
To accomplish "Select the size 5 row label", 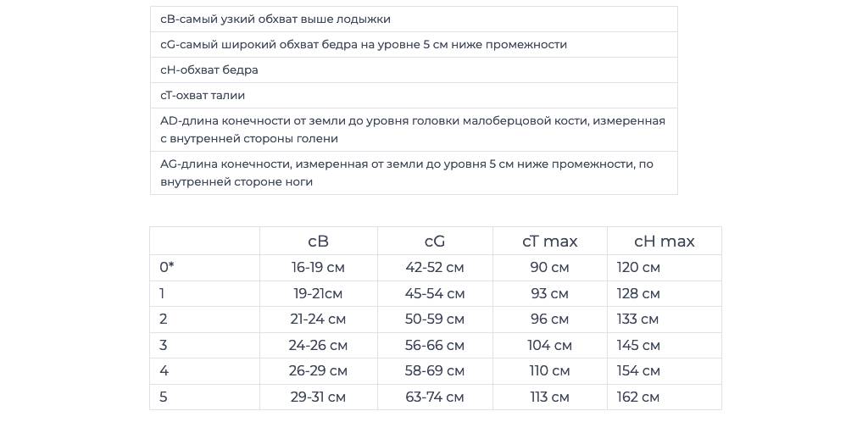I will [x=163, y=397].
